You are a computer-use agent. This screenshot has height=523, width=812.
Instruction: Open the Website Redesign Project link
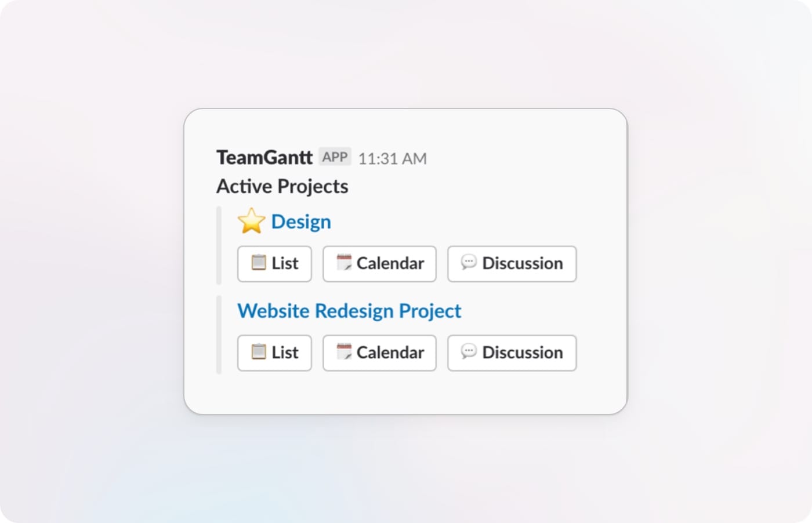pos(349,311)
